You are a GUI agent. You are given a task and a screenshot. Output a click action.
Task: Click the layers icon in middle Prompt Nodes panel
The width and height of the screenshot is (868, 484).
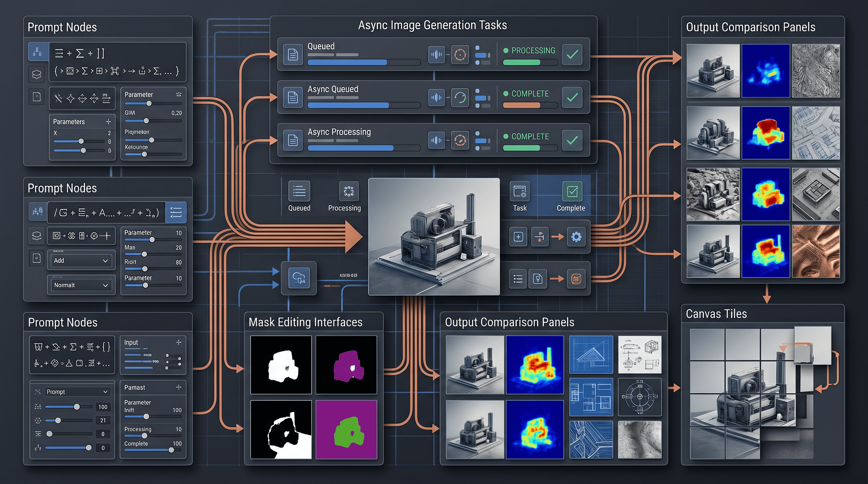point(37,236)
